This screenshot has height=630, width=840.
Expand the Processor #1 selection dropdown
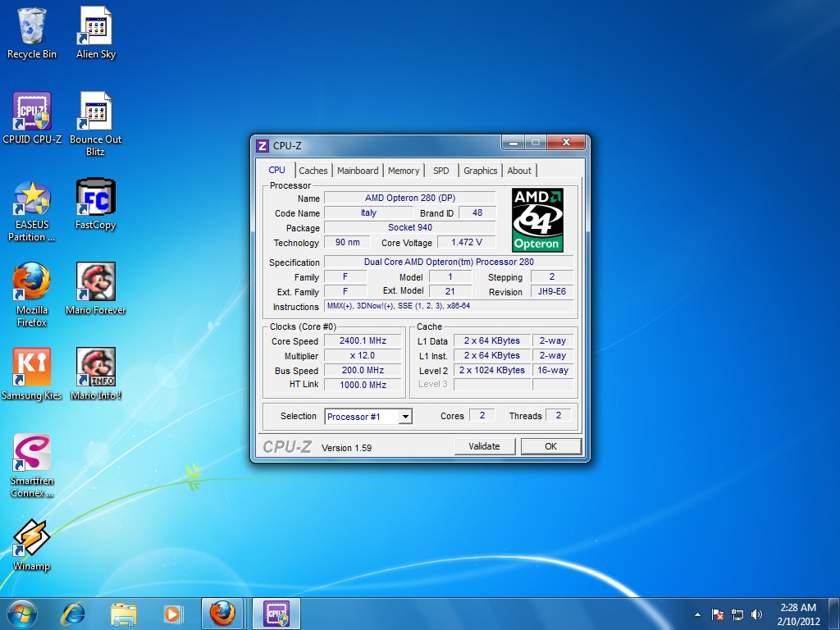point(404,417)
